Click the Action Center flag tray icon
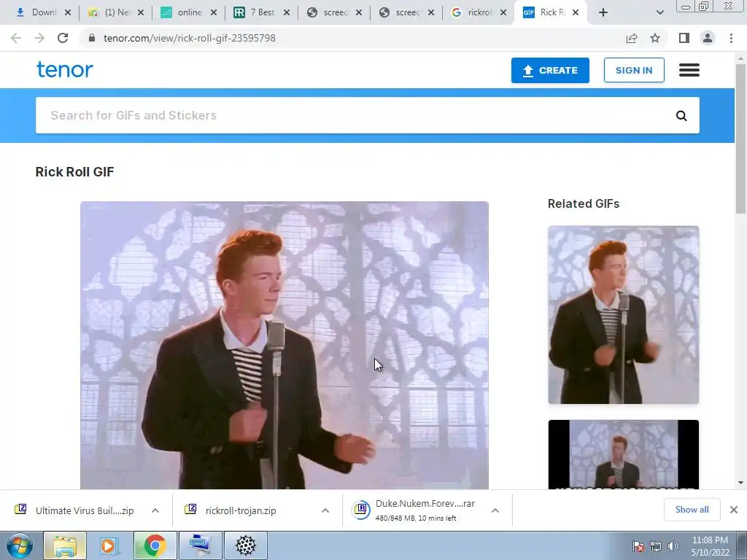The width and height of the screenshot is (747, 560). coord(638,546)
